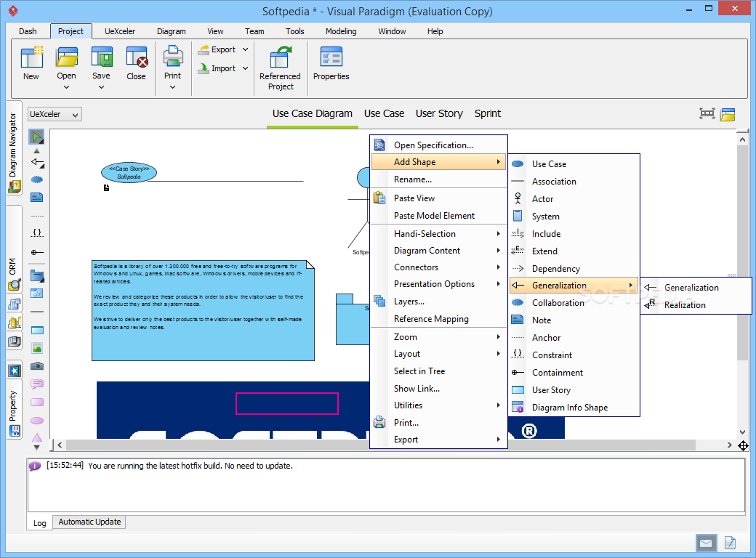Add System shape from submenu
756x558 pixels.
pyautogui.click(x=575, y=217)
